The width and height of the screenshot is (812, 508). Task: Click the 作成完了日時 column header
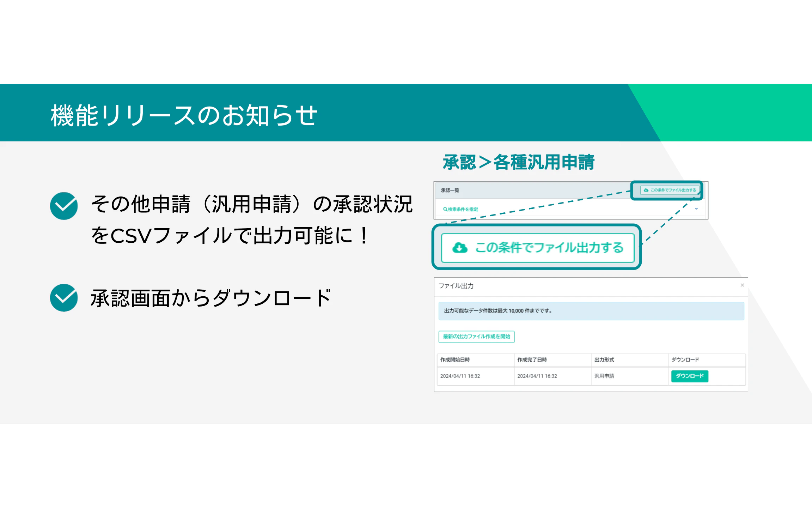tap(532, 360)
